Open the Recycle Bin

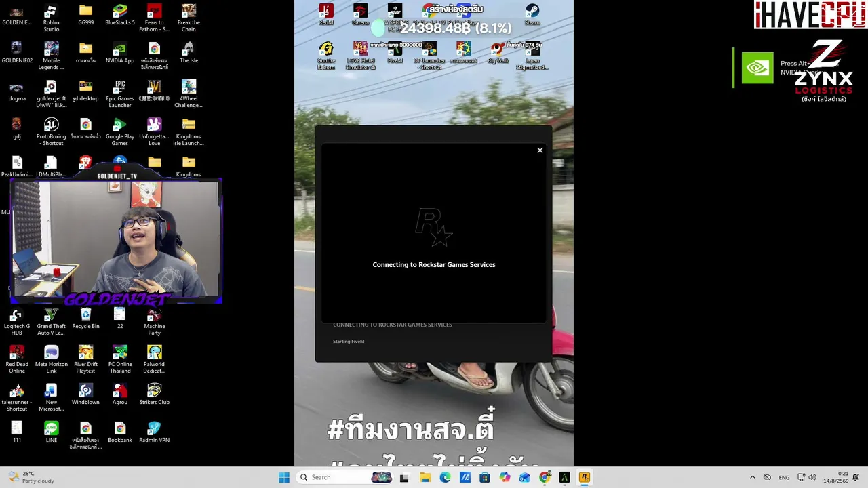[85, 319]
